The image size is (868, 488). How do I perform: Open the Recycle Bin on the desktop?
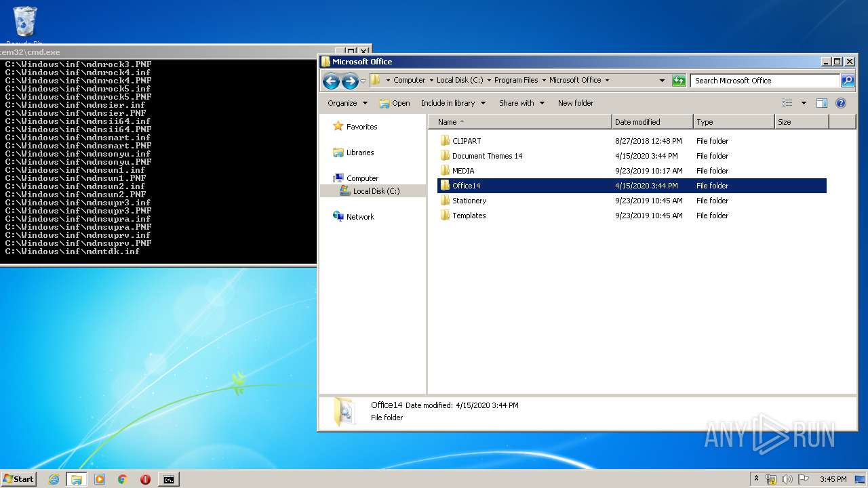pos(24,26)
